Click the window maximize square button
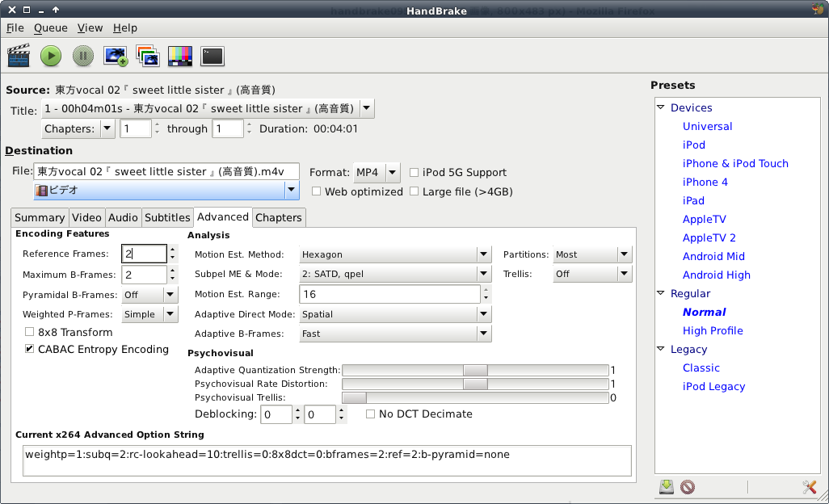 (x=27, y=10)
